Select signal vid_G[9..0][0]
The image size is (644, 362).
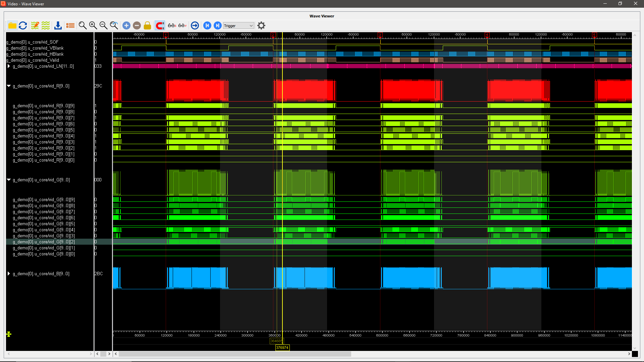pyautogui.click(x=44, y=254)
